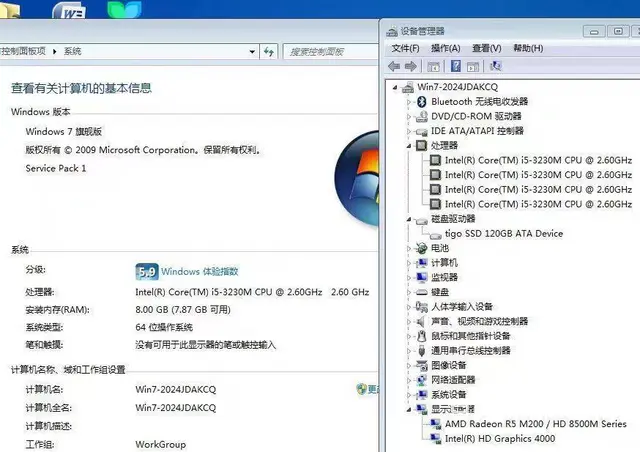Collapse the 处理器 node

point(409,146)
